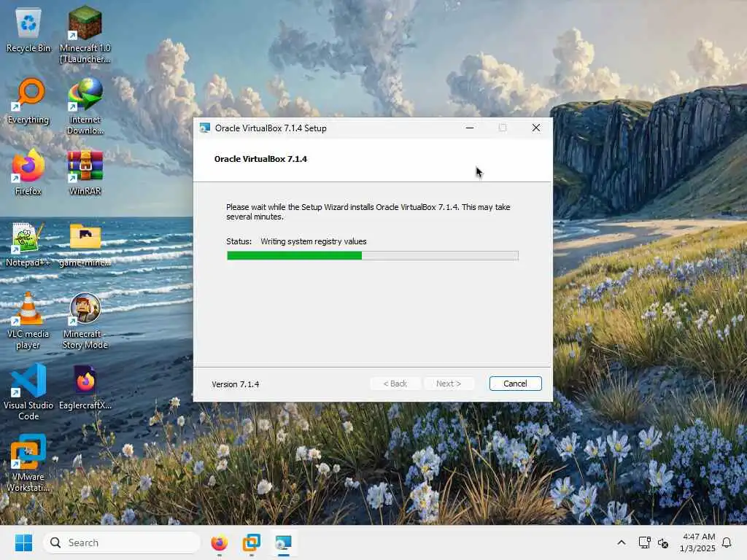Minimize the VirtualBox Setup window

click(x=470, y=128)
